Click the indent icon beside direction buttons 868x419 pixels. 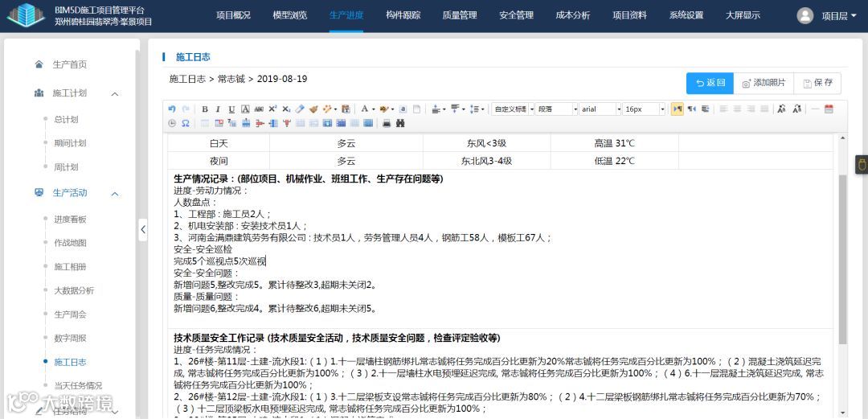[x=705, y=109]
